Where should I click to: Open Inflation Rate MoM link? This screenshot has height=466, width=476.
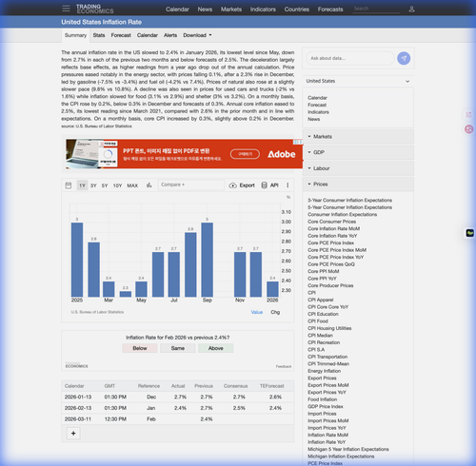coord(327,435)
